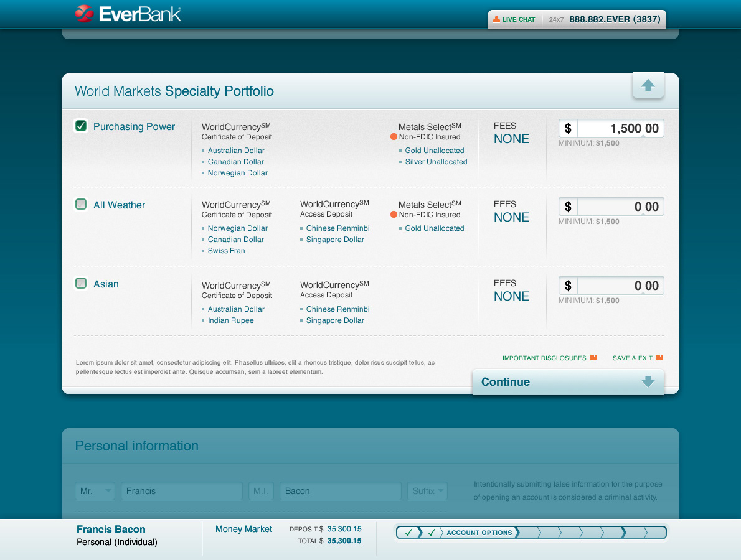741x560 pixels.
Task: Click the first checkmark step in progress bar
Action: 408,533
